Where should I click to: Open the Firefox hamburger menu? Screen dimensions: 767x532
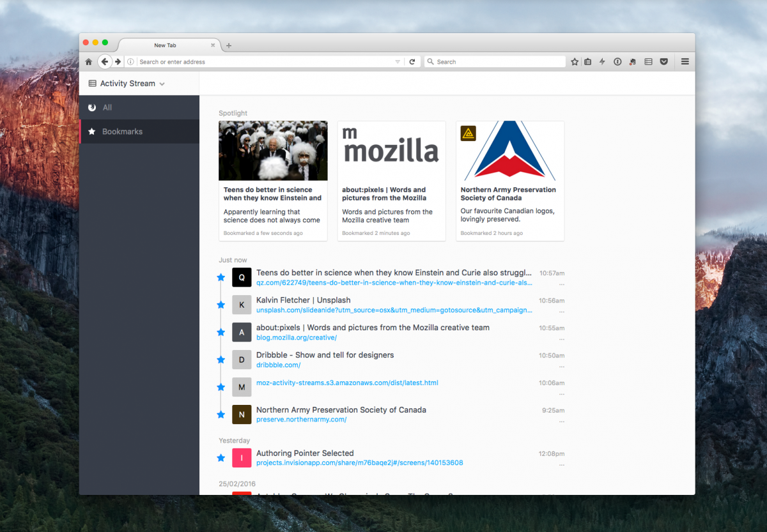pyautogui.click(x=684, y=61)
